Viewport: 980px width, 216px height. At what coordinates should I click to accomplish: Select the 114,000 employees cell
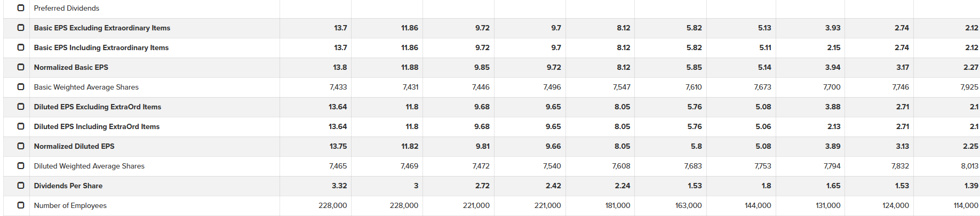point(966,205)
